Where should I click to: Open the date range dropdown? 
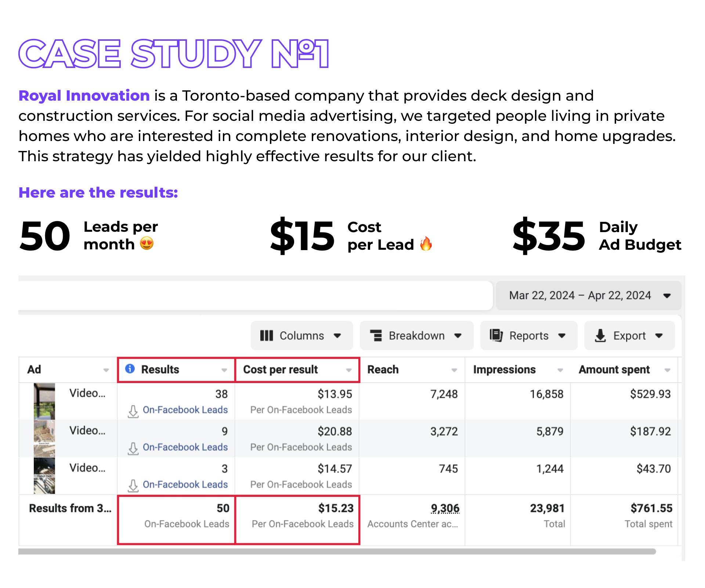(x=589, y=296)
